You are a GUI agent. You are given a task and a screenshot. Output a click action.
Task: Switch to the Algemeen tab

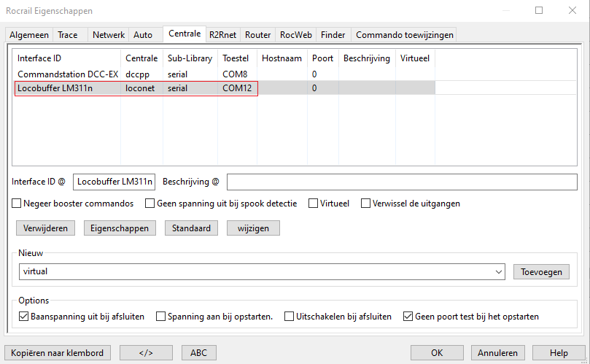click(x=29, y=35)
